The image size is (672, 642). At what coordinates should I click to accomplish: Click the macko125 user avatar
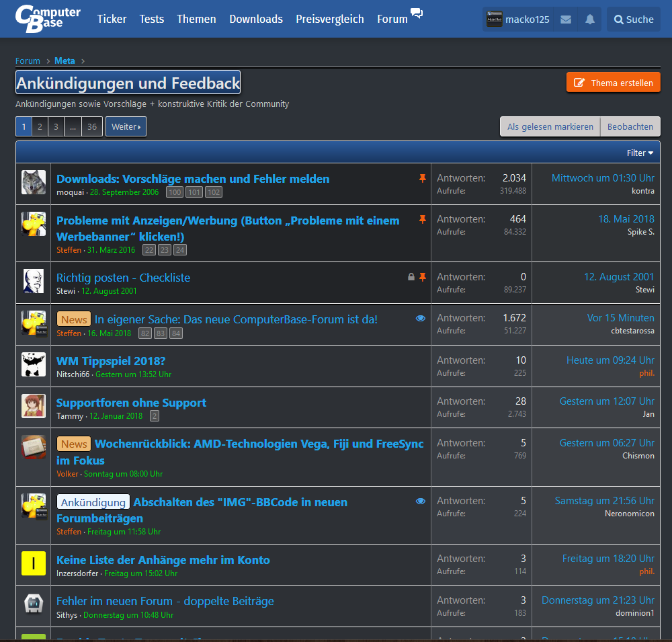click(x=494, y=19)
